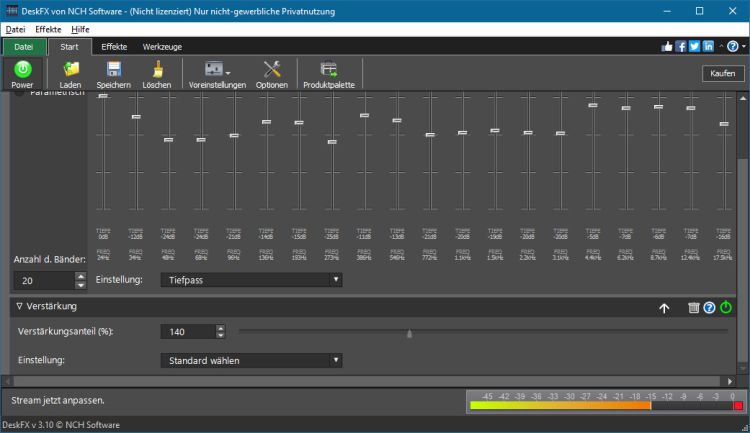
Task: Select the Parametrisch radio button
Action: [21, 93]
